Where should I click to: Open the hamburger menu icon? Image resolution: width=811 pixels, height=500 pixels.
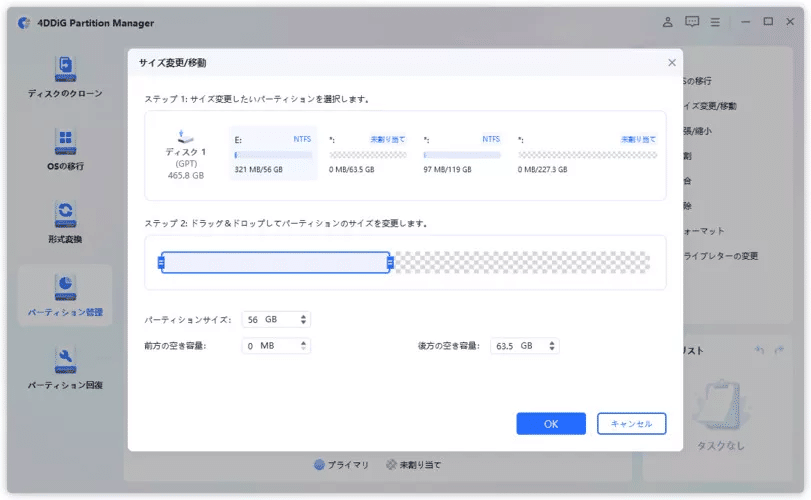(715, 22)
